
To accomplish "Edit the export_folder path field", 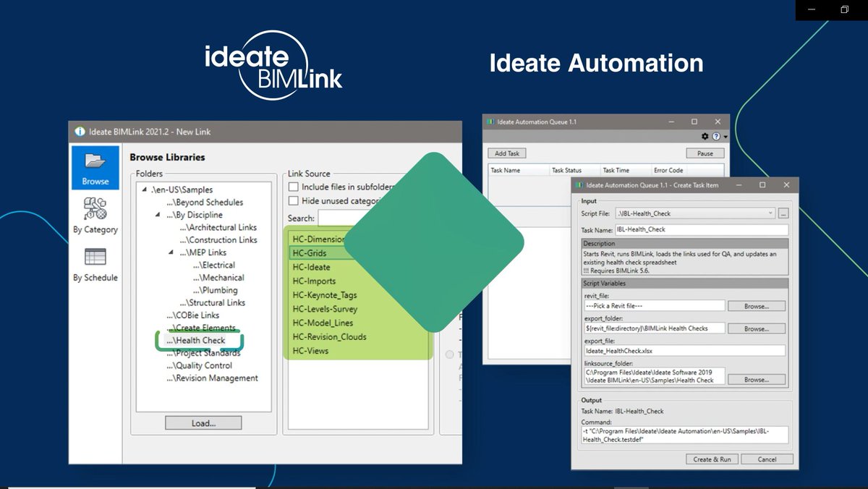I will (654, 328).
